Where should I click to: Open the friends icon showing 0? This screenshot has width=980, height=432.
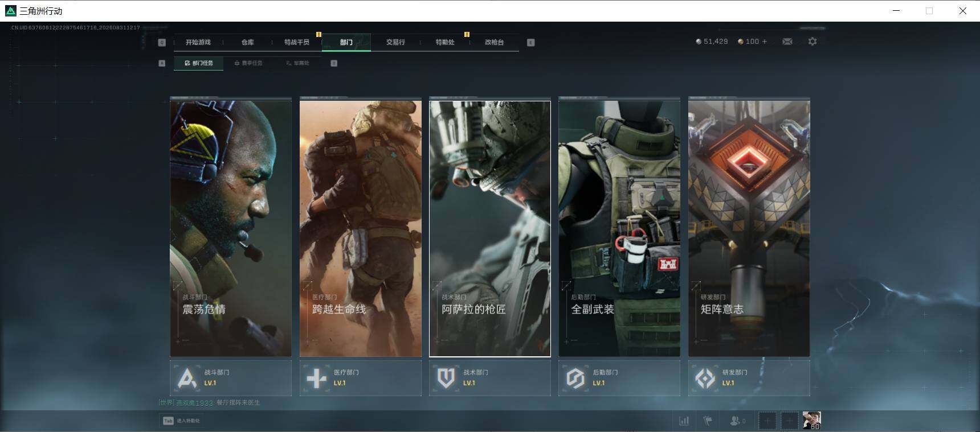pyautogui.click(x=735, y=421)
